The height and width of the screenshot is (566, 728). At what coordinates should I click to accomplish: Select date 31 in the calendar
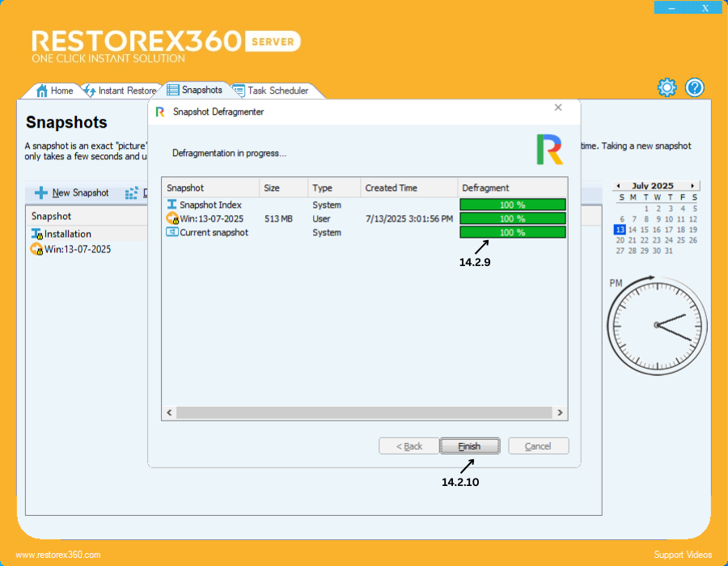(x=669, y=251)
